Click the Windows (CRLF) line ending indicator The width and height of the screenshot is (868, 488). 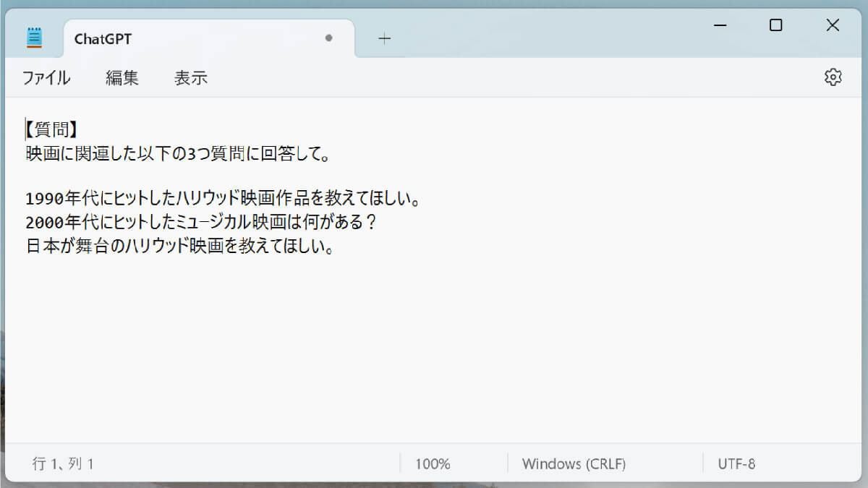(574, 463)
